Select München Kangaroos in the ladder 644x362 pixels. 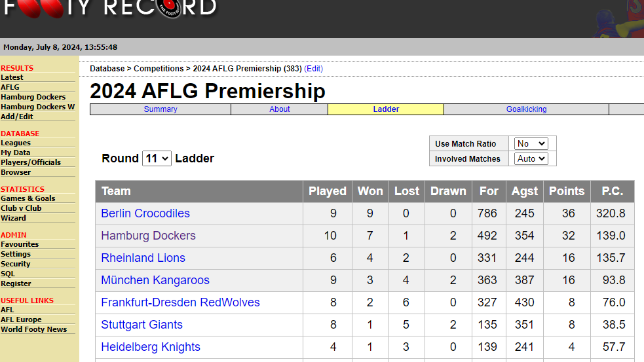tap(155, 280)
